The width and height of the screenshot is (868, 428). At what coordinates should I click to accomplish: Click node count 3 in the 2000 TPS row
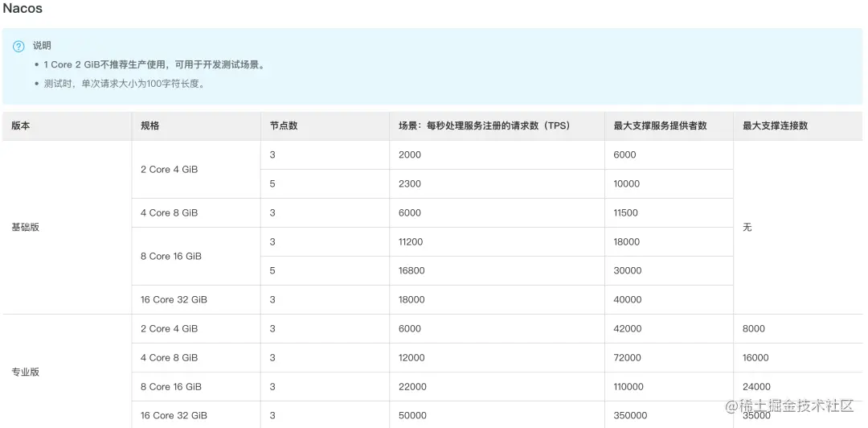click(272, 155)
